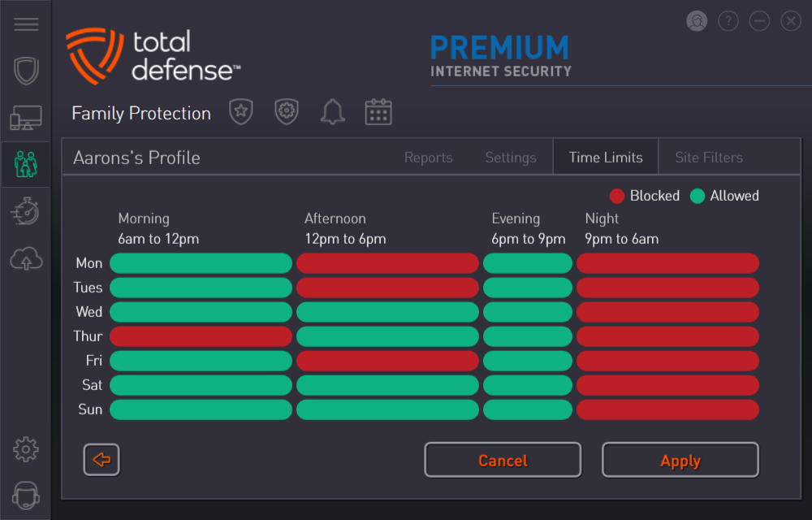The image size is (812, 520).
Task: Open the notifications bell icon
Action: pyautogui.click(x=332, y=112)
